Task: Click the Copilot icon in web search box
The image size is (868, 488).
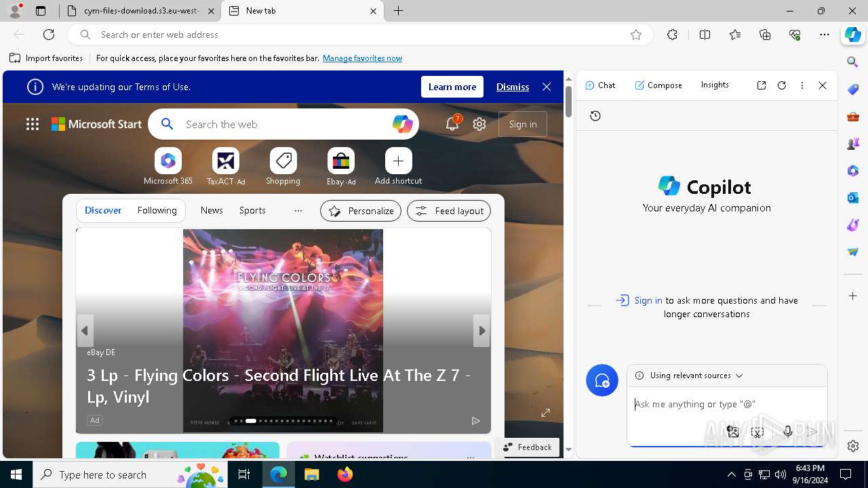Action: click(x=402, y=124)
